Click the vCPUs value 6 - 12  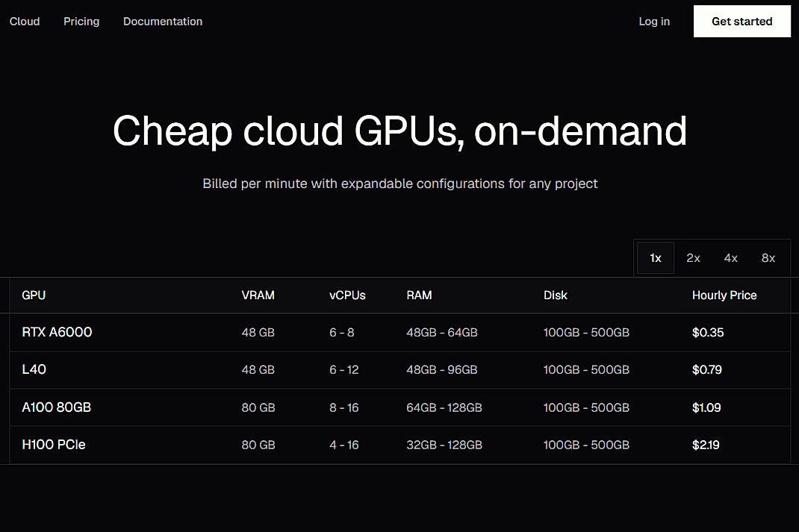pos(344,369)
